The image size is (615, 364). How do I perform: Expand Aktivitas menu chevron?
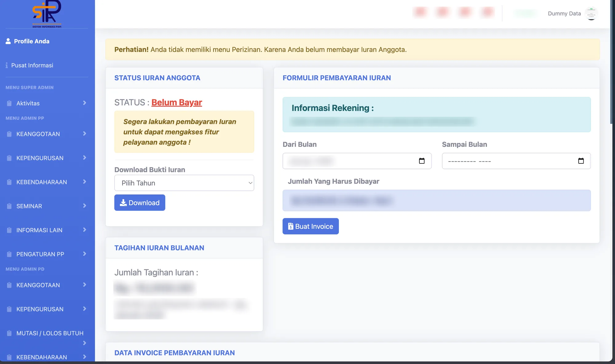pos(85,103)
